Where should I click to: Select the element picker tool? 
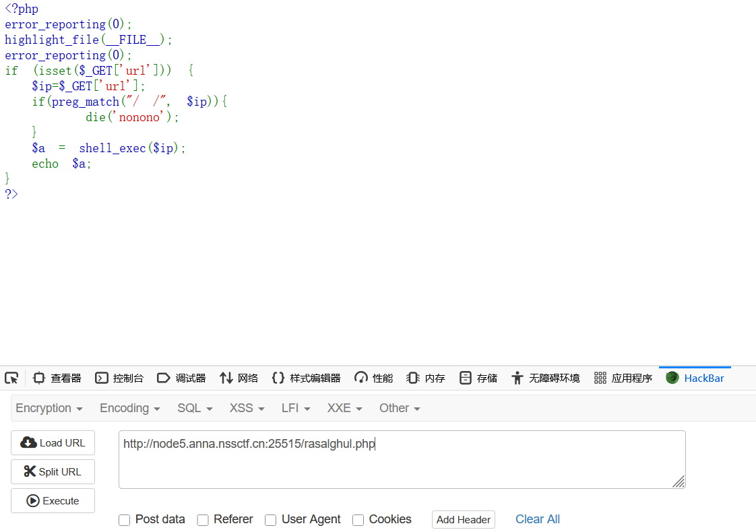(11, 378)
